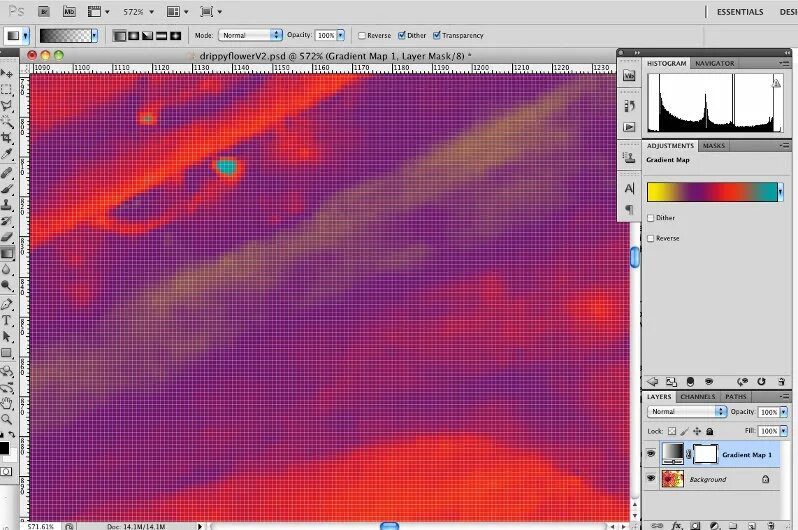Click Gradient Map color gradient bar
The height and width of the screenshot is (530, 798).
point(711,192)
